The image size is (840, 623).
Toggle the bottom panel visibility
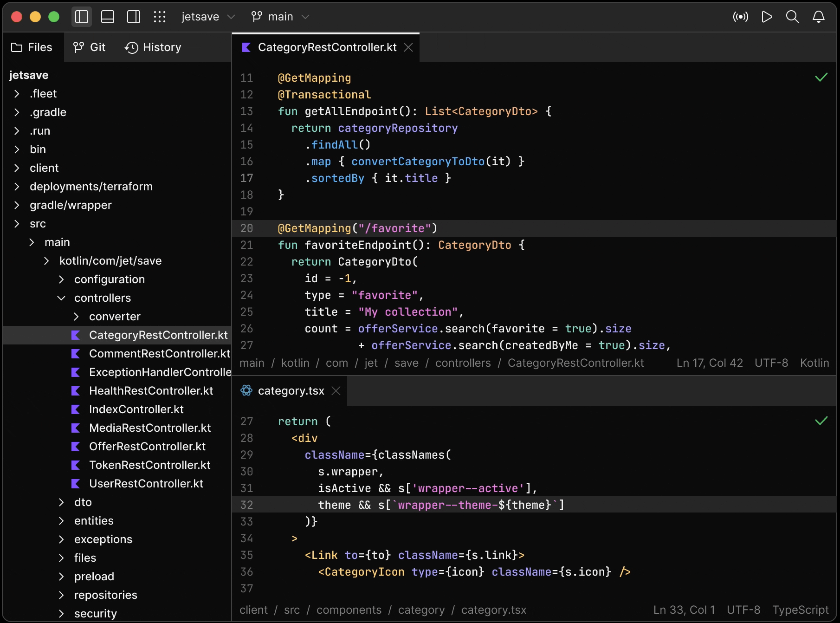pos(108,17)
